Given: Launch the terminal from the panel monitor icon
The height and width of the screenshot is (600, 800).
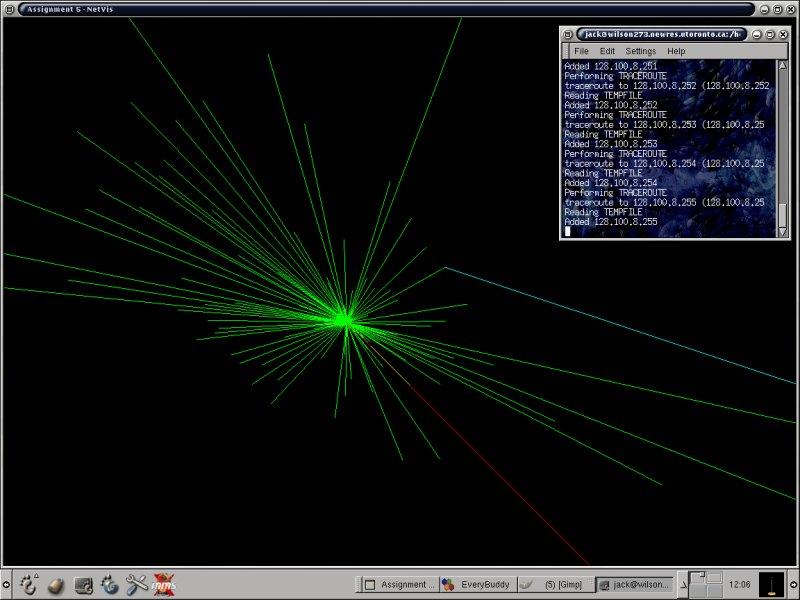Looking at the screenshot, I should point(84,584).
